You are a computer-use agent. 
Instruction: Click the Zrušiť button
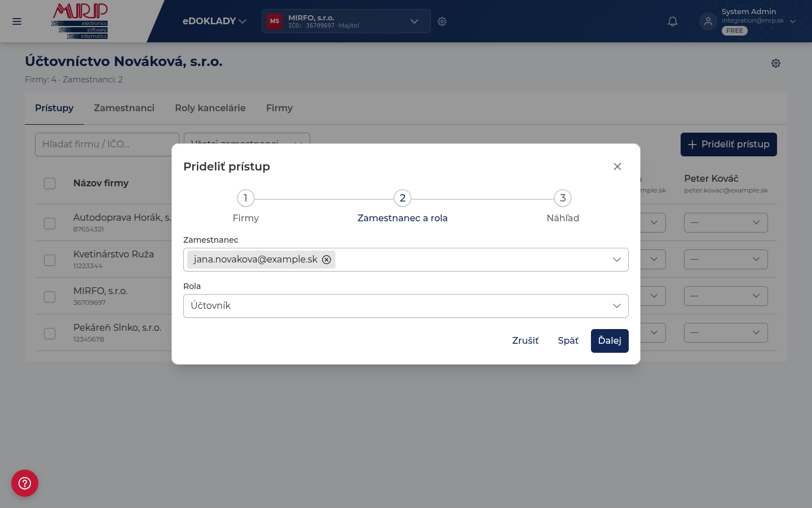[525, 341]
